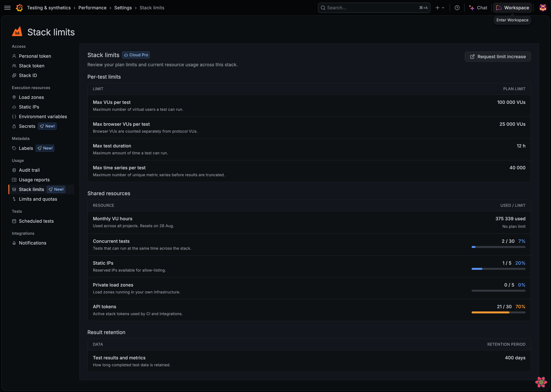Click the Audit trail database icon

coord(14,170)
